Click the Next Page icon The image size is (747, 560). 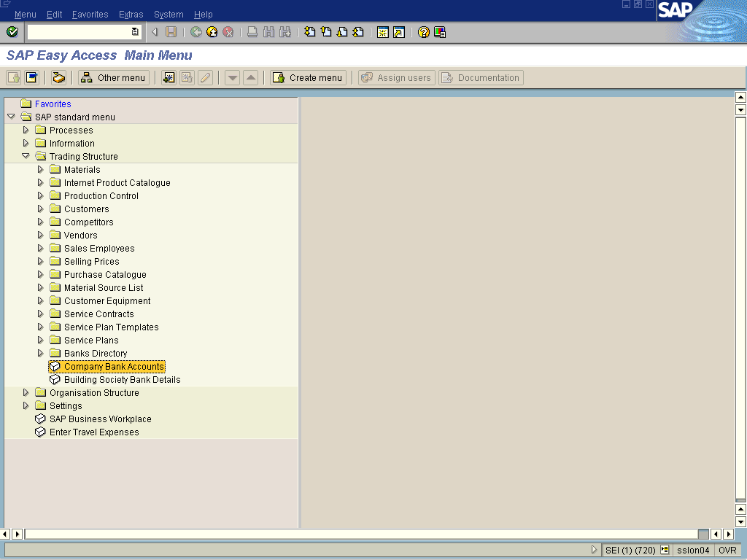click(342, 32)
